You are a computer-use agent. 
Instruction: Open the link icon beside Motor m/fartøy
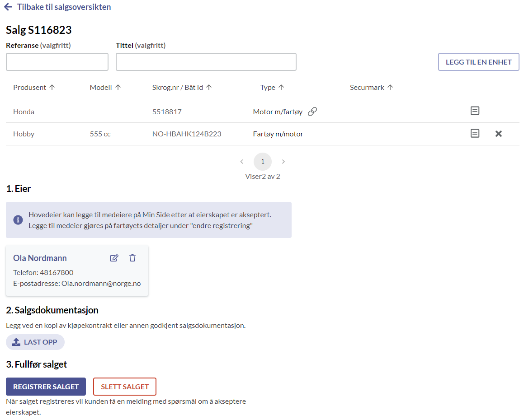(312, 111)
